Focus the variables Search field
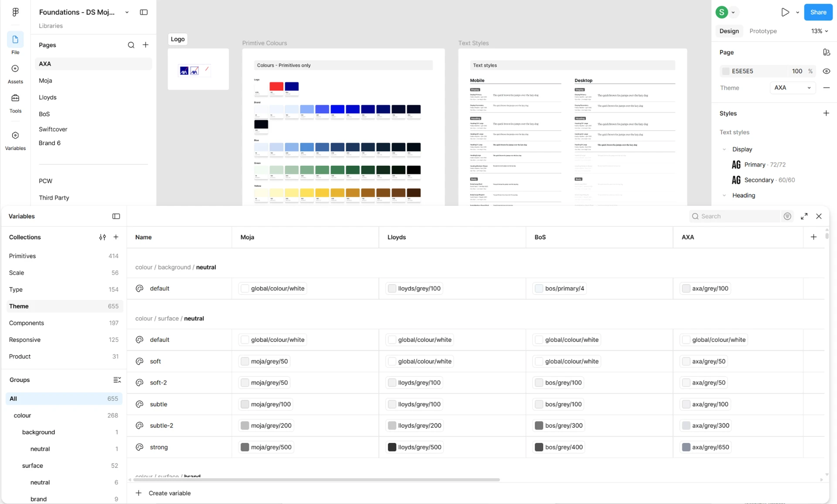Image resolution: width=837 pixels, height=504 pixels. (735, 216)
